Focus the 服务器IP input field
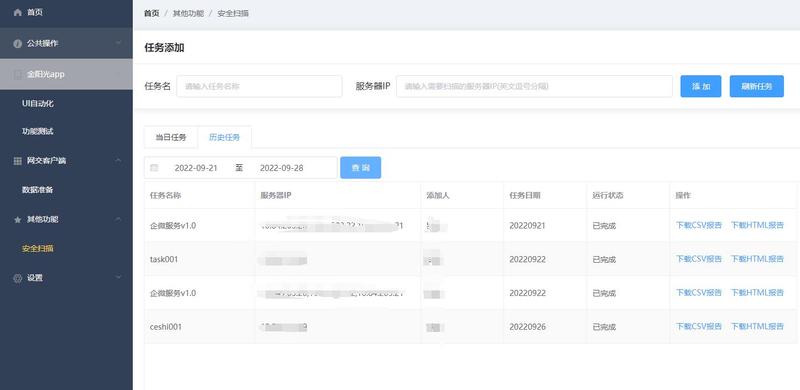The width and height of the screenshot is (800, 390). click(x=535, y=86)
